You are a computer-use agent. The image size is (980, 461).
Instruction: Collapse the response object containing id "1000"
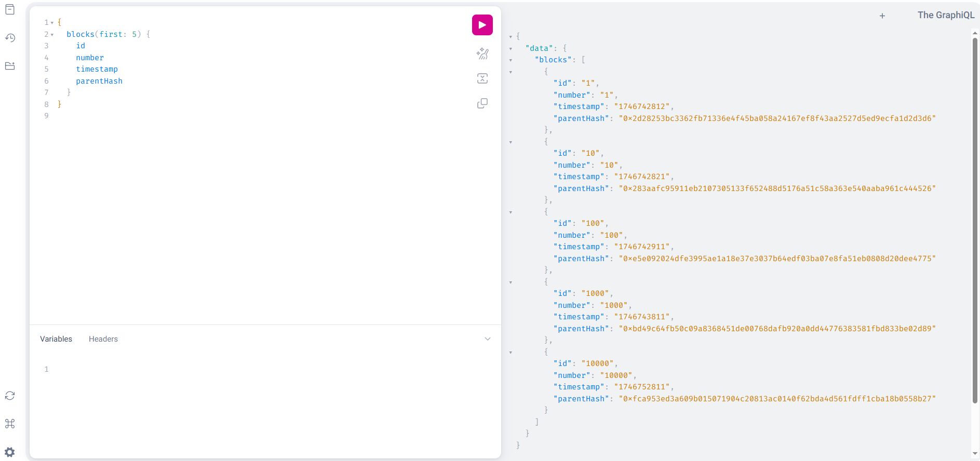(x=511, y=282)
